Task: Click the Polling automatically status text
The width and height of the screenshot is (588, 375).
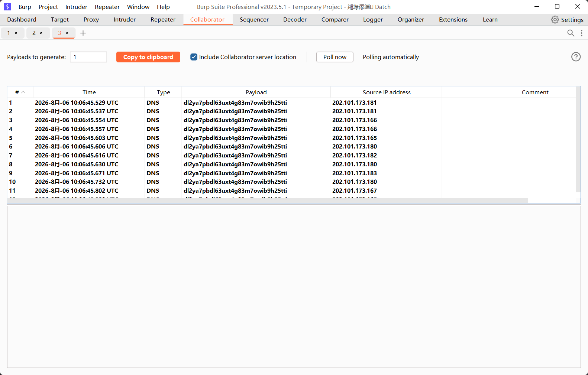Action: (x=391, y=57)
